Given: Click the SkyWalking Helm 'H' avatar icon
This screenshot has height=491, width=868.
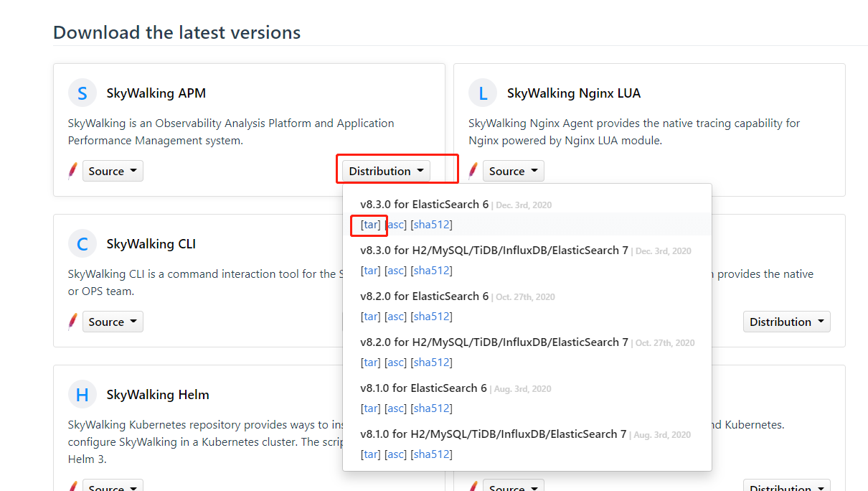Looking at the screenshot, I should tap(82, 394).
